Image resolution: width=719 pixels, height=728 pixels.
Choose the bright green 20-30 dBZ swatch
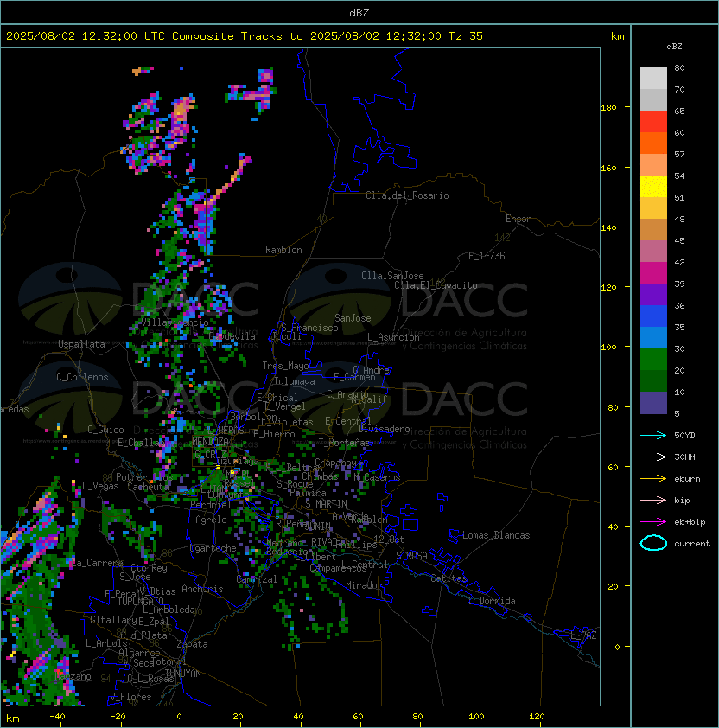click(x=653, y=360)
